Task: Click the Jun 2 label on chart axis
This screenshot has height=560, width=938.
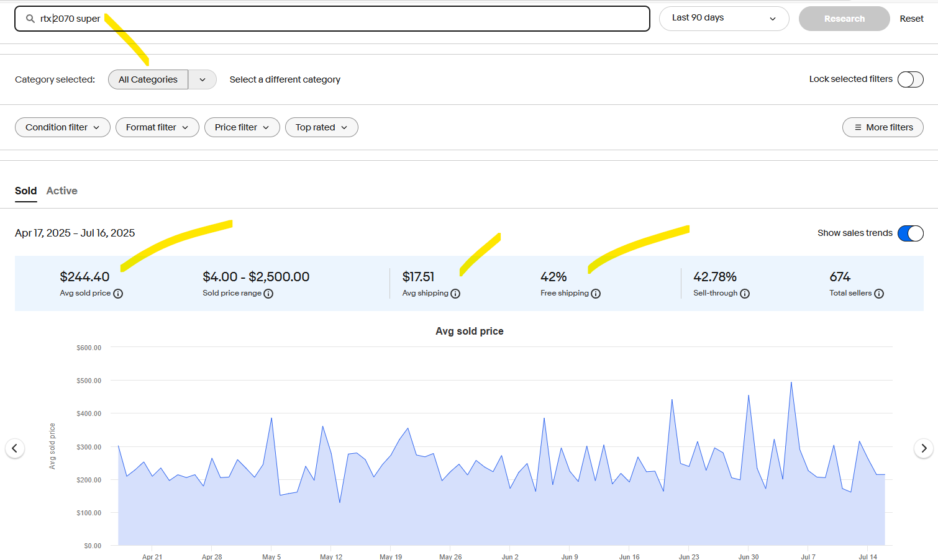Action: tap(510, 556)
